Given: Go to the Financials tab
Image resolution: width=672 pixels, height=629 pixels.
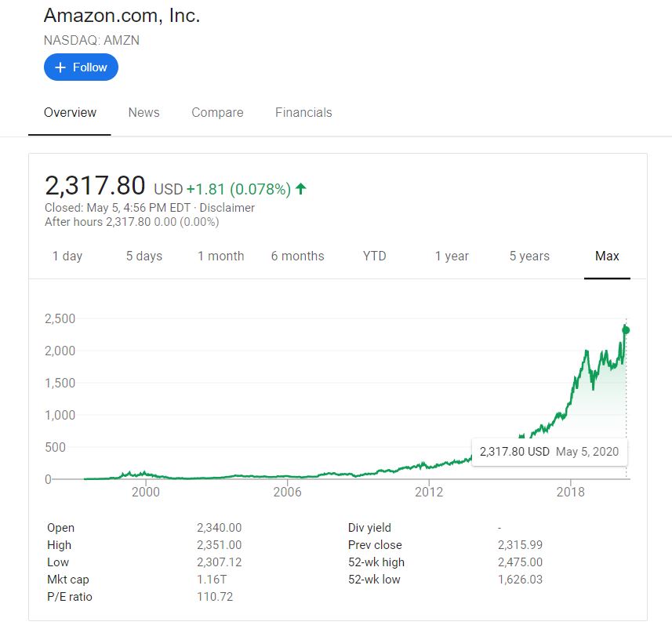Looking at the screenshot, I should pos(303,112).
